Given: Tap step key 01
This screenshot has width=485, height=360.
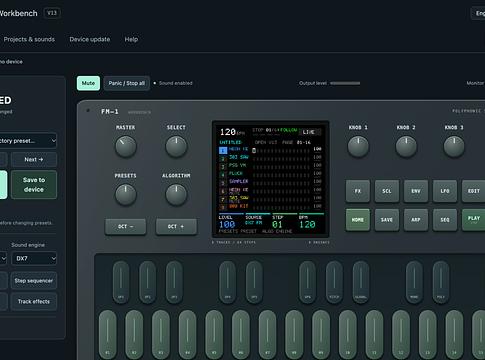Looking at the screenshot, I should (x=108, y=334).
